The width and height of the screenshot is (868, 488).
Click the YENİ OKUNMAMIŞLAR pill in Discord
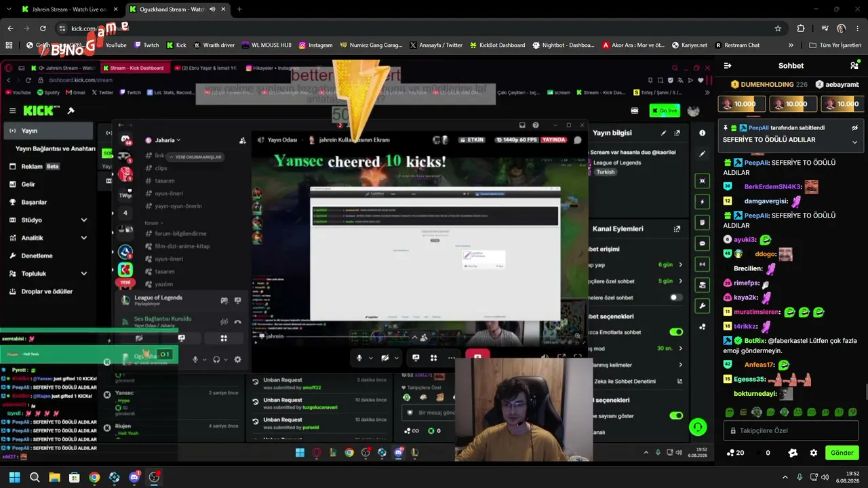tap(196, 157)
